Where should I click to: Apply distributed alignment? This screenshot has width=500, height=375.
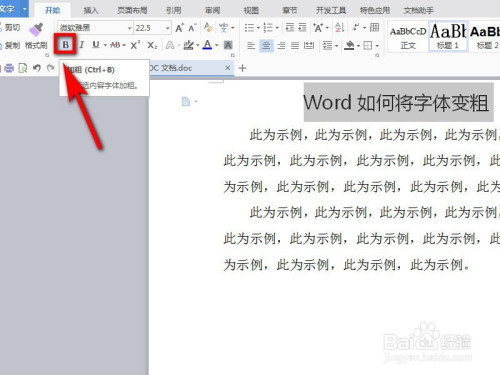pyautogui.click(x=309, y=45)
